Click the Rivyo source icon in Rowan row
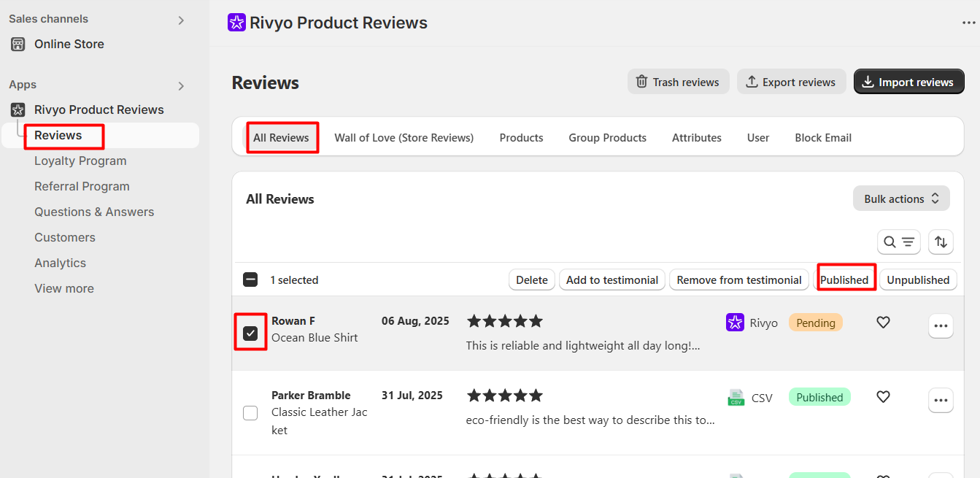The height and width of the screenshot is (478, 980). [x=735, y=323]
